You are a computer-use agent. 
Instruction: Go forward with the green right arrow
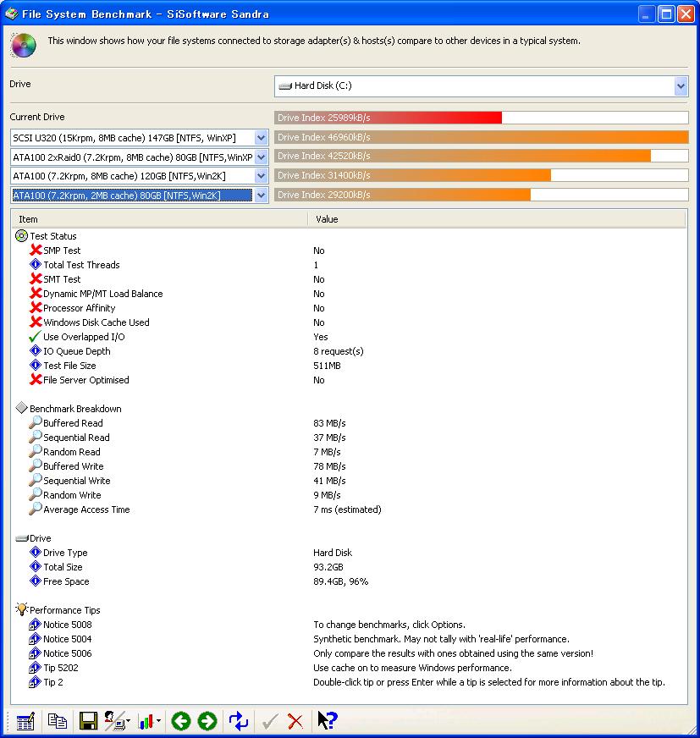pos(207,720)
